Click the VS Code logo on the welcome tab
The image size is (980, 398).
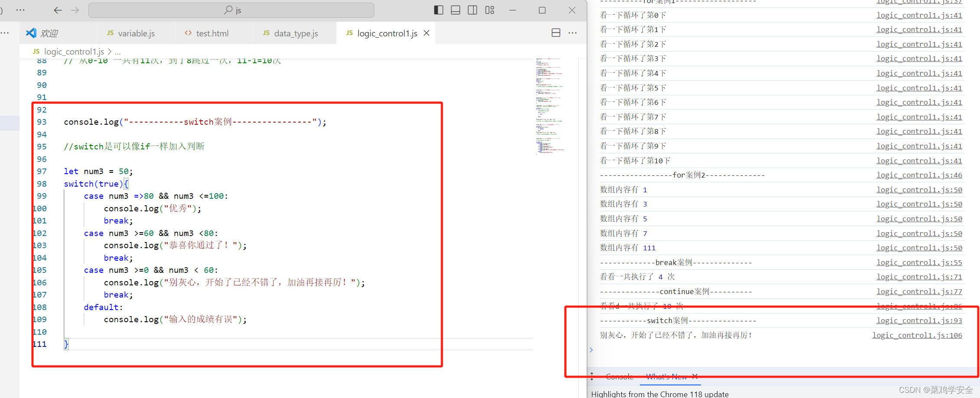pyautogui.click(x=31, y=33)
